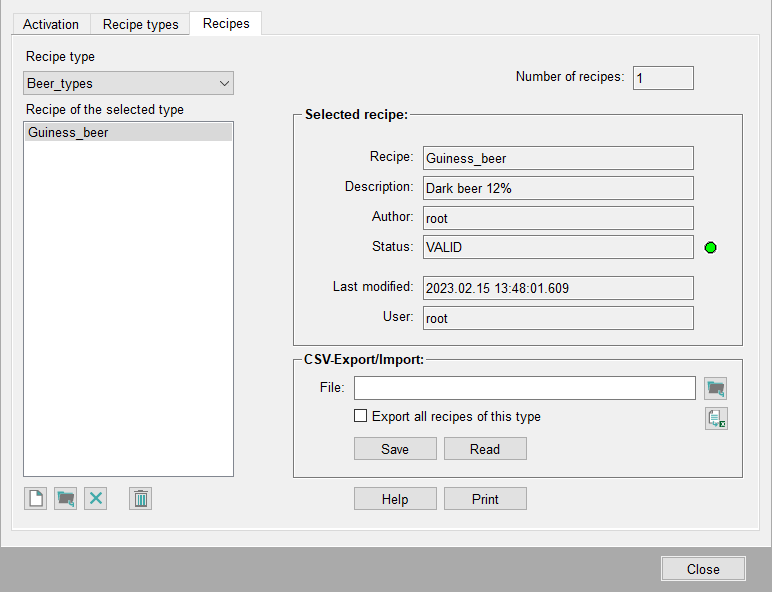Click the Print button

pyautogui.click(x=485, y=499)
